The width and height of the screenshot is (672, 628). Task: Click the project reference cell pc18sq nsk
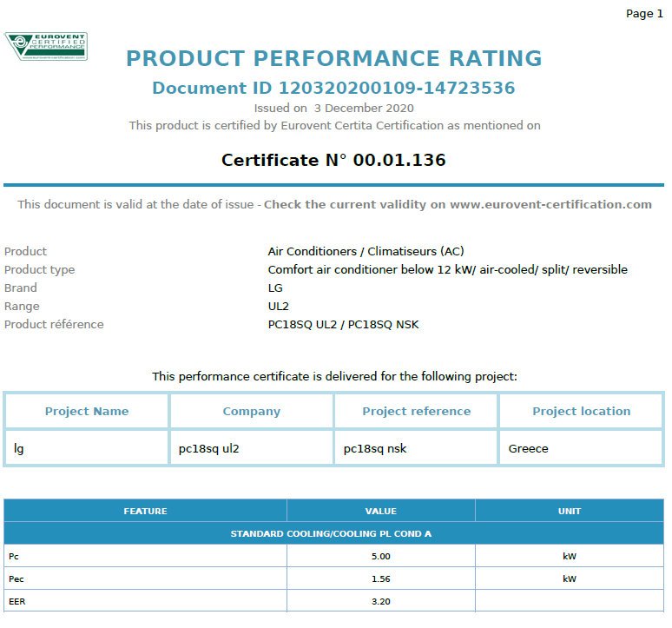pos(416,448)
